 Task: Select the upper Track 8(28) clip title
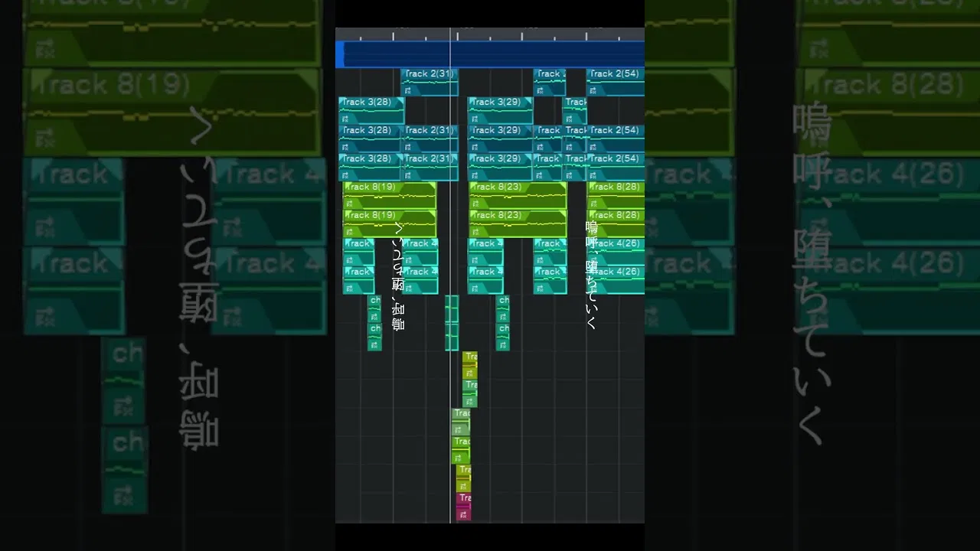pyautogui.click(x=616, y=187)
